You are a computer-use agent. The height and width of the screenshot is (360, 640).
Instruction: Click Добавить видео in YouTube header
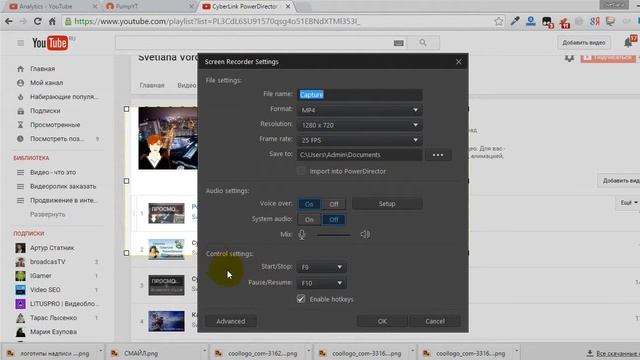pos(584,42)
